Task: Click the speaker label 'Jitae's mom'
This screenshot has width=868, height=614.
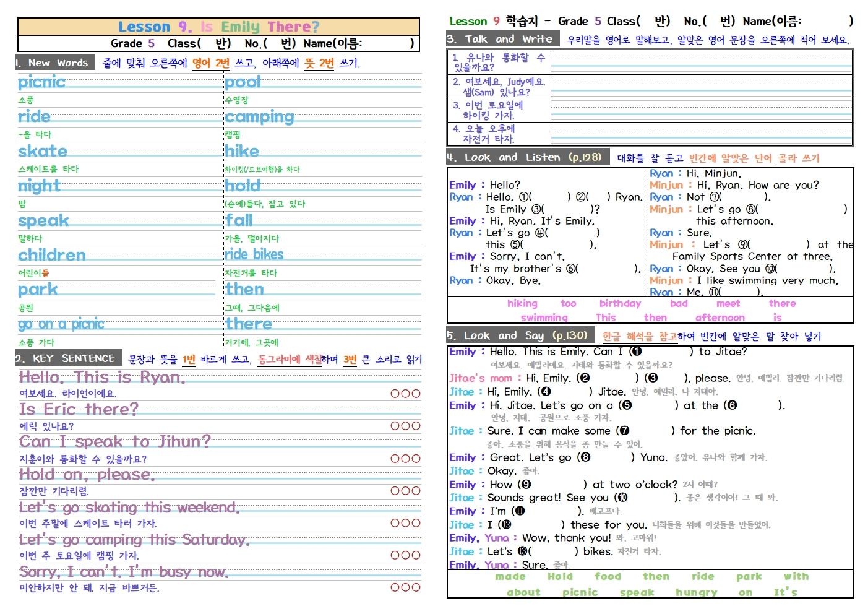Action: tap(481, 378)
